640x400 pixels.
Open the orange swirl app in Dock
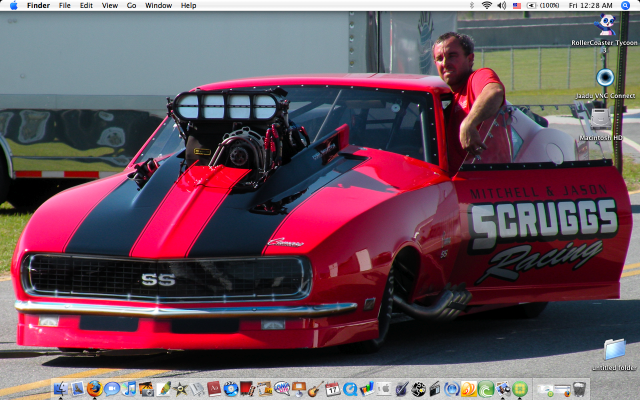pyautogui.click(x=469, y=388)
